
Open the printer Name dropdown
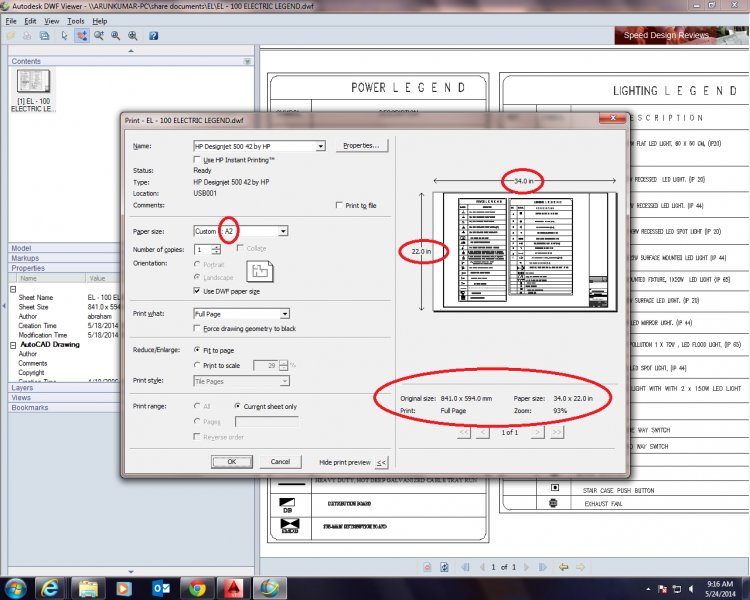320,146
